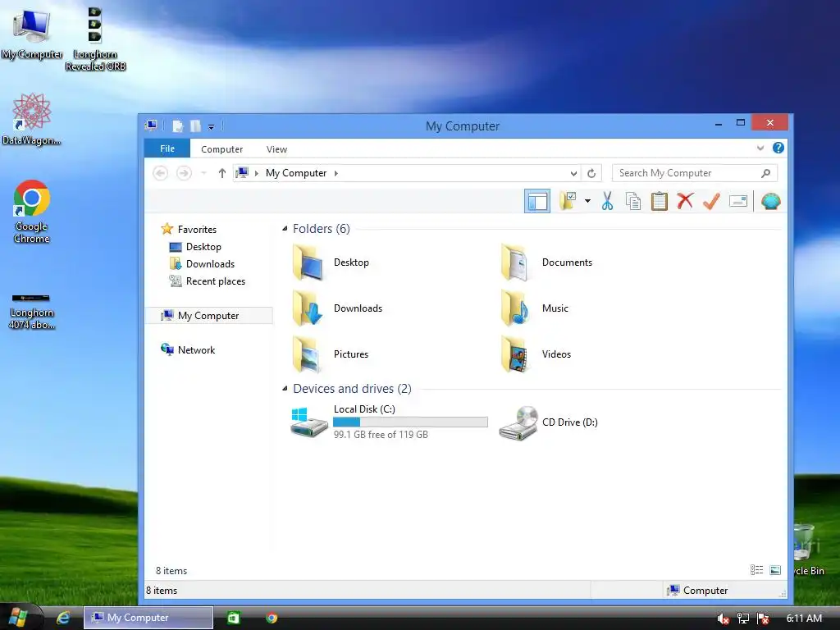The width and height of the screenshot is (840, 630).
Task: Go up one level with Up arrow
Action: pyautogui.click(x=221, y=173)
